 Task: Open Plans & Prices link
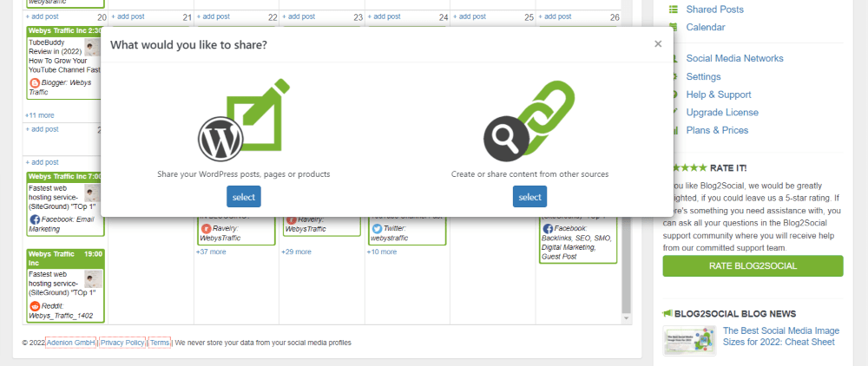[x=717, y=130]
